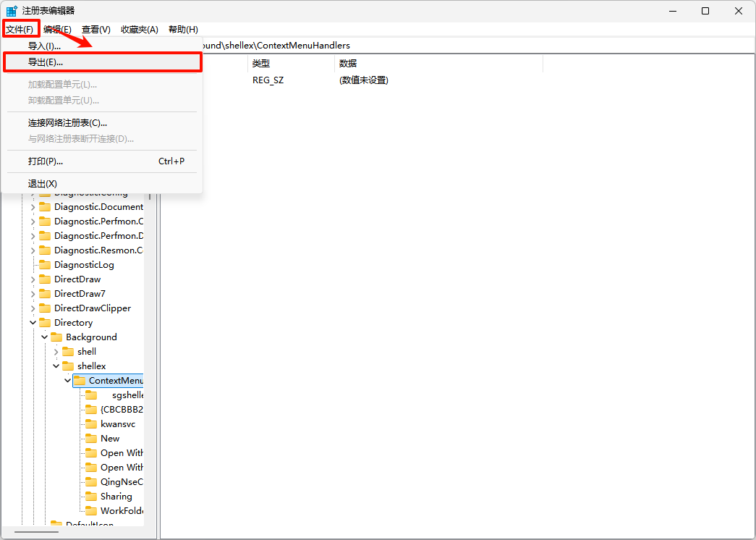756x540 pixels.
Task: Select the New key folder icon
Action: click(x=91, y=439)
